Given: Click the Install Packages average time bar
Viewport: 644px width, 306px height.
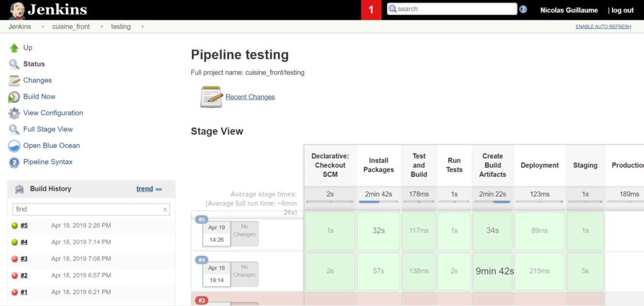Looking at the screenshot, I should pos(378,202).
